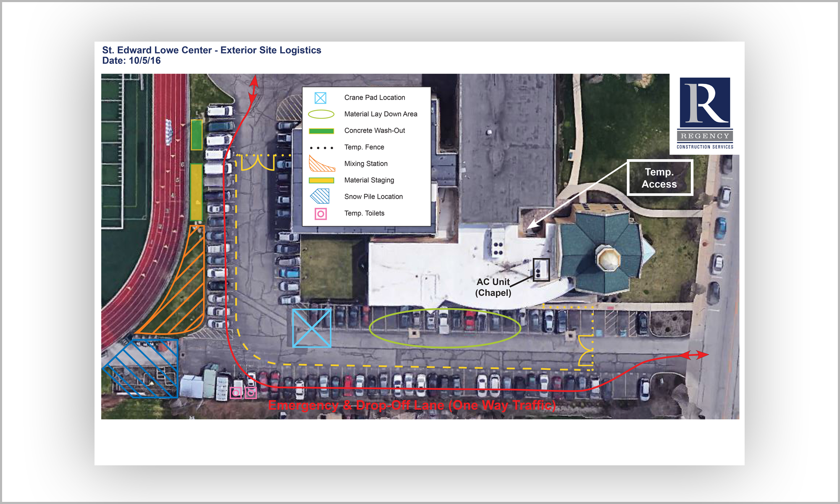The width and height of the screenshot is (840, 504).
Task: Click the yellow material staging bar on map
Action: point(196,192)
